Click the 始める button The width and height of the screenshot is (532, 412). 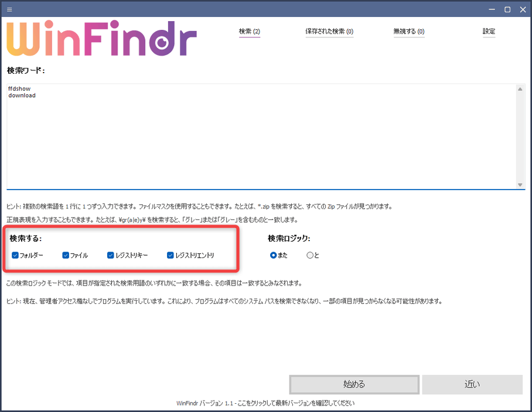point(354,384)
